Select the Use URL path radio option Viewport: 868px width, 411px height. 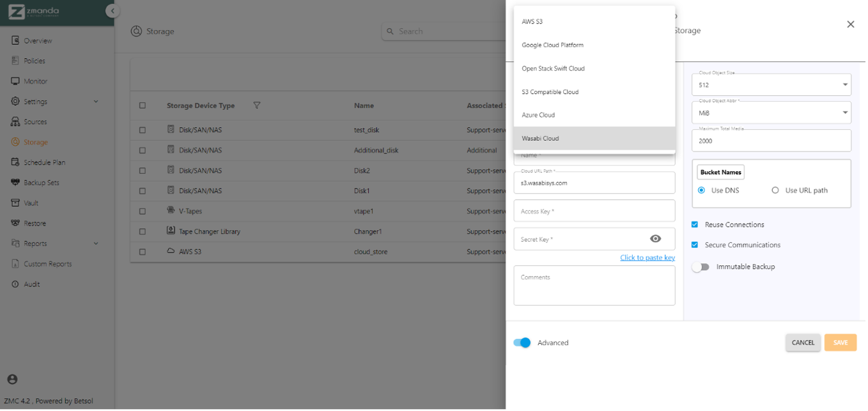(x=775, y=190)
